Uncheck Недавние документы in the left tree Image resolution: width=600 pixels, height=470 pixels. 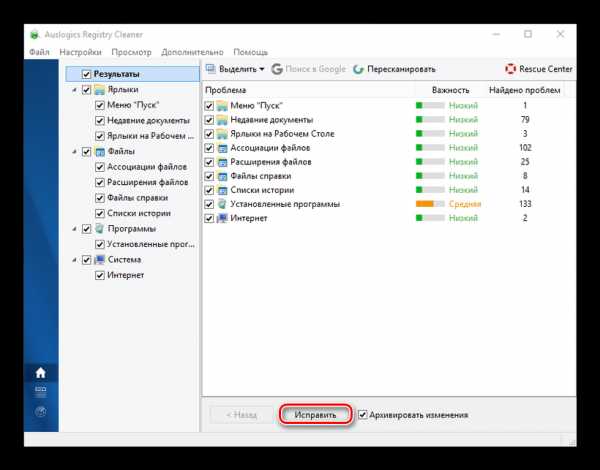pyautogui.click(x=99, y=121)
